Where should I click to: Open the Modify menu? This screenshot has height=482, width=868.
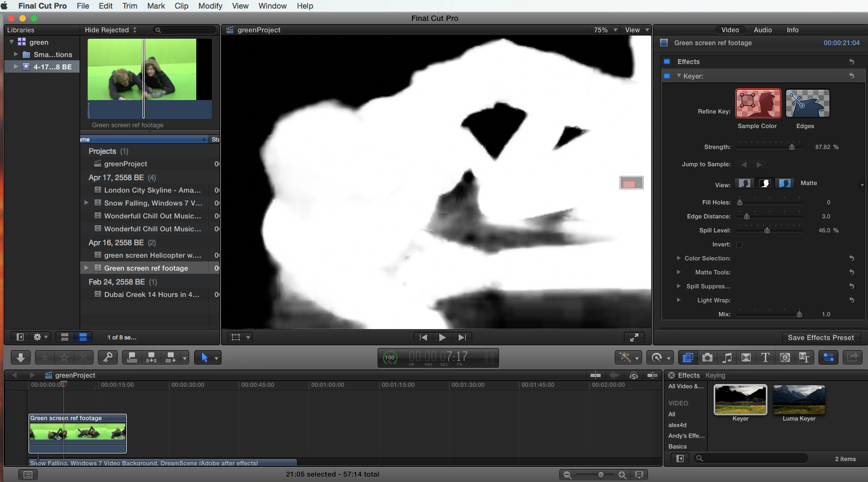(210, 6)
